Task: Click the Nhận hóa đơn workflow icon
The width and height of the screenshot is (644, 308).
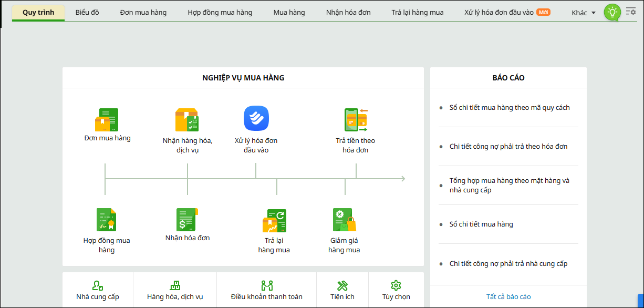Action: tap(187, 220)
